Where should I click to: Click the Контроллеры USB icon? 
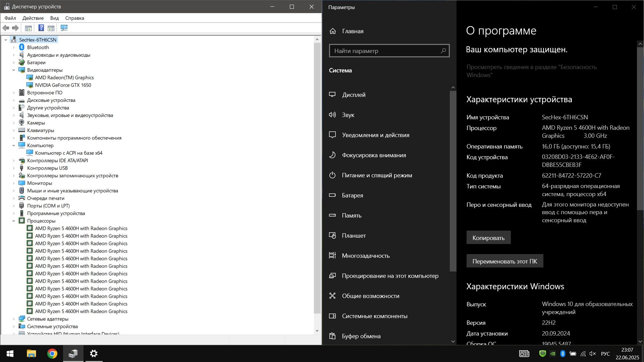(22, 168)
